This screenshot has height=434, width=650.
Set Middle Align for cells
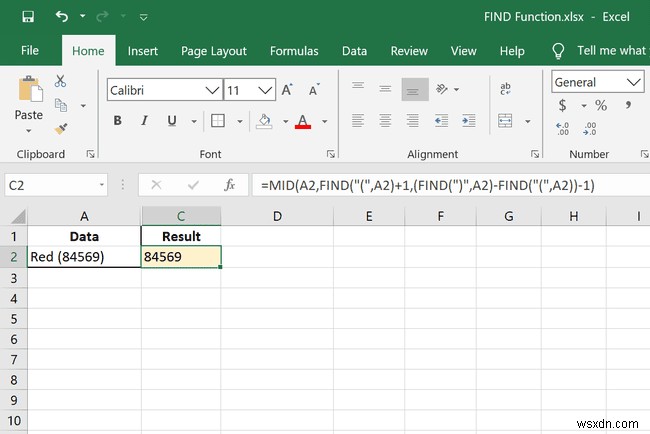pos(385,89)
